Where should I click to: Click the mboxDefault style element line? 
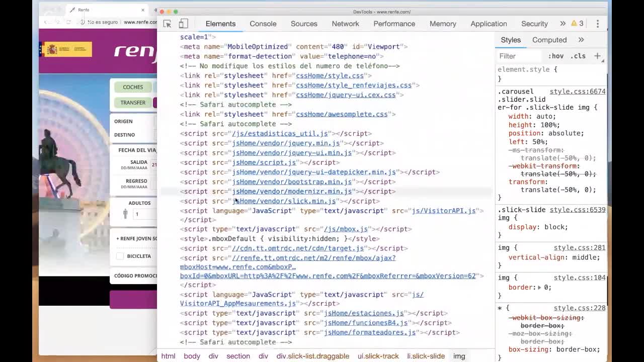coord(280,239)
